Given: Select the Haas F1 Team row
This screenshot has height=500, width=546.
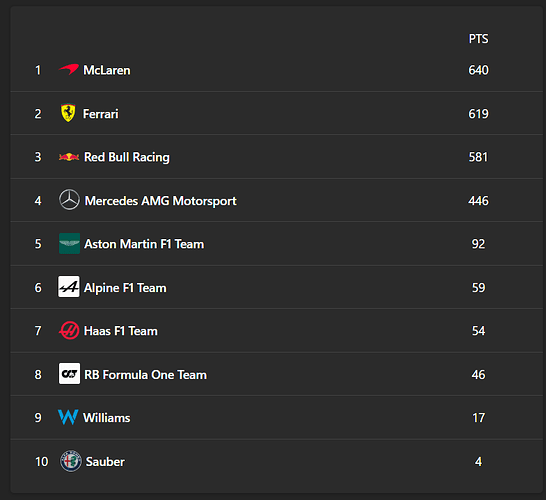Looking at the screenshot, I should (276, 330).
